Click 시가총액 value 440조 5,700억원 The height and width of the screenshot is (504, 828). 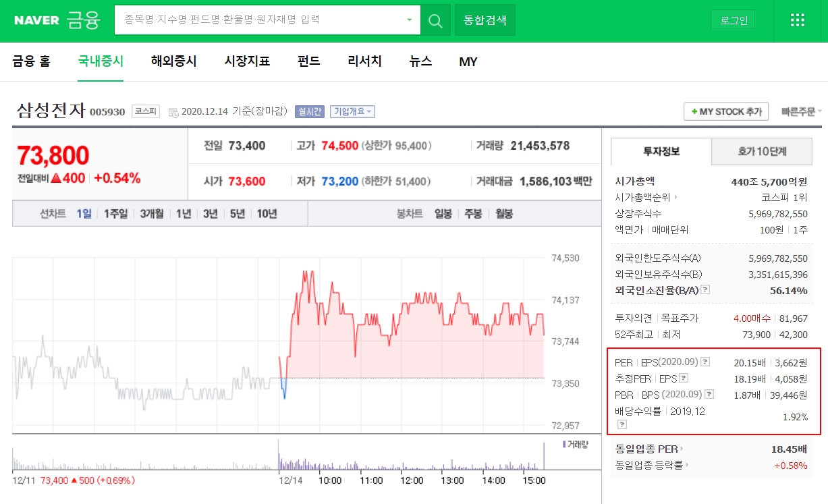769,181
